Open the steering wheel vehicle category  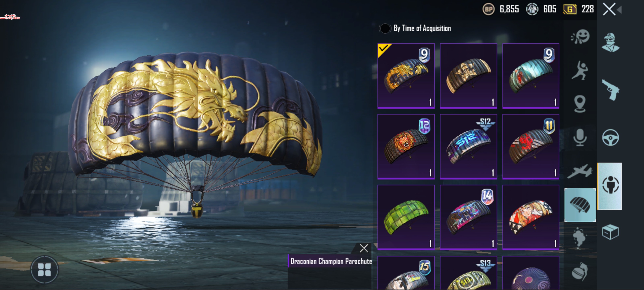point(610,137)
